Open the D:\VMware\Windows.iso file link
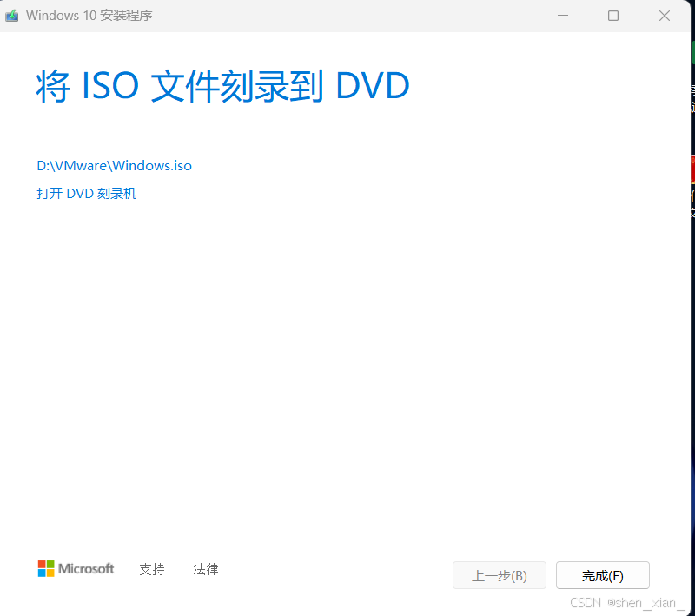Image resolution: width=695 pixels, height=616 pixels. click(115, 166)
